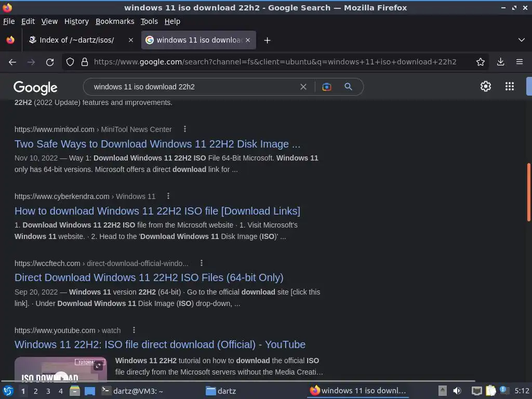The image size is (532, 399).
Task: Switch to workspace 4
Action: [x=61, y=391]
